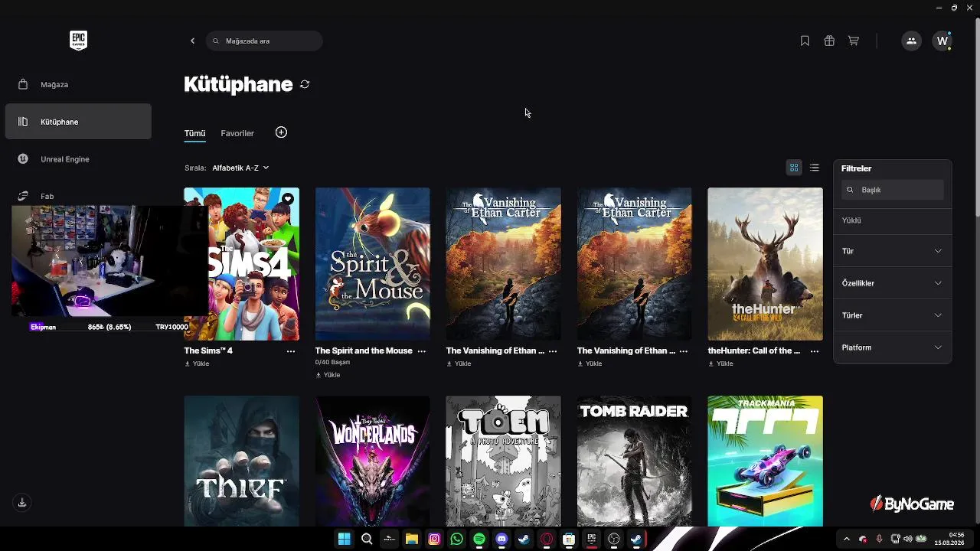Open the wishlist bookmark icon
This screenshot has width=980, height=551.
click(x=805, y=41)
